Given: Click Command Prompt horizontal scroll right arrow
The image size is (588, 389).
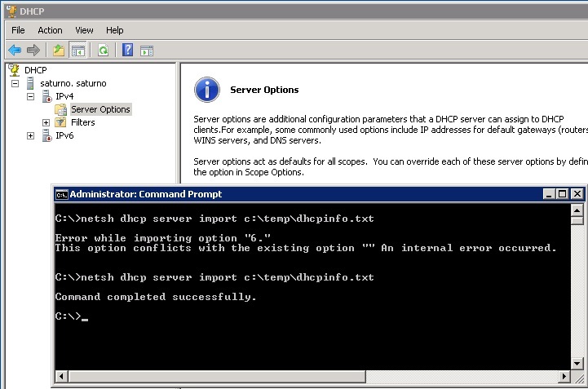Looking at the screenshot, I should 563,376.
